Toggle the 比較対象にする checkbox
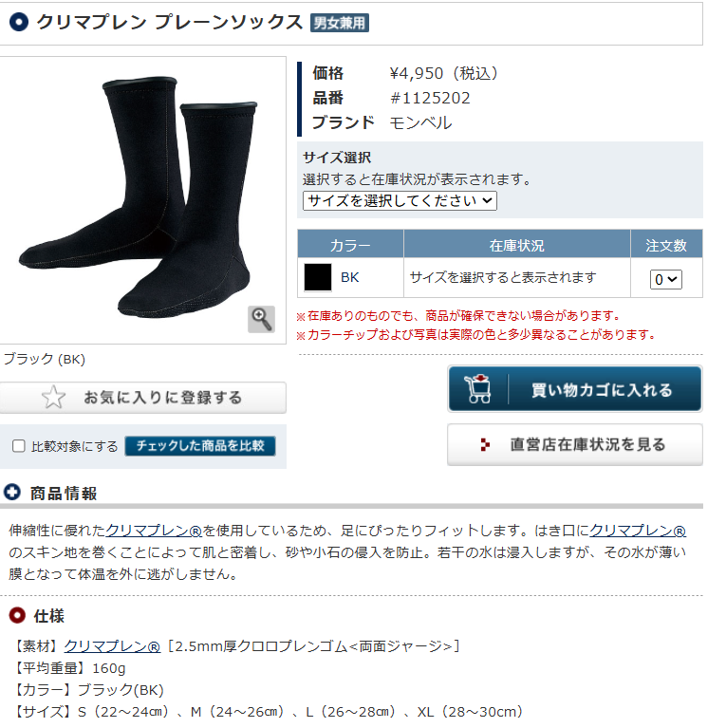The height and width of the screenshot is (728, 726). tap(19, 446)
